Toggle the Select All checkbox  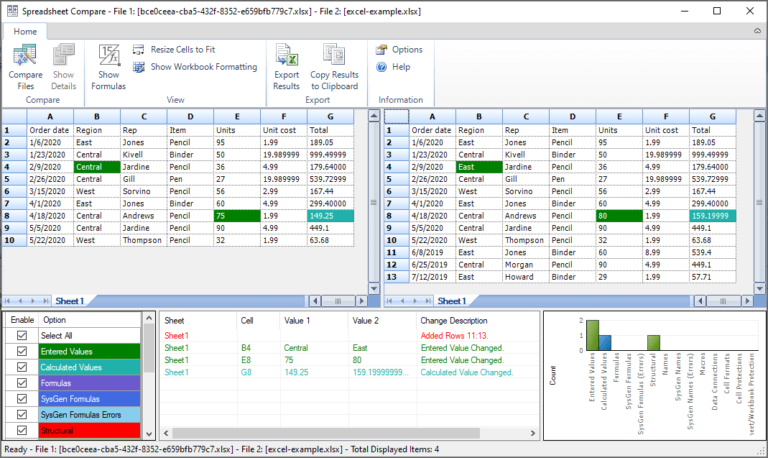pos(20,335)
